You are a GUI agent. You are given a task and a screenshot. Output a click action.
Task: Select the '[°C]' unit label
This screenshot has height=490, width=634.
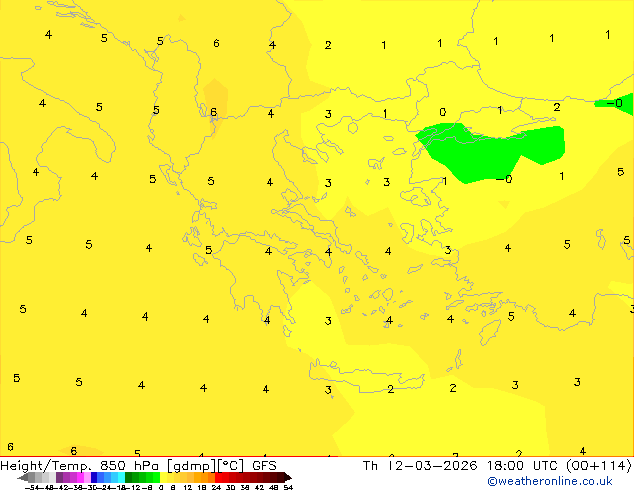[x=230, y=466]
